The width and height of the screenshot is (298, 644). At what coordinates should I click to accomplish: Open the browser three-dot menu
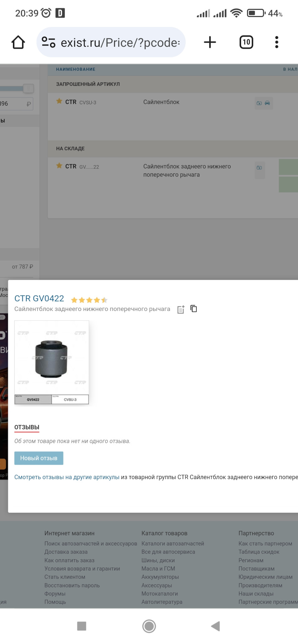tap(276, 42)
